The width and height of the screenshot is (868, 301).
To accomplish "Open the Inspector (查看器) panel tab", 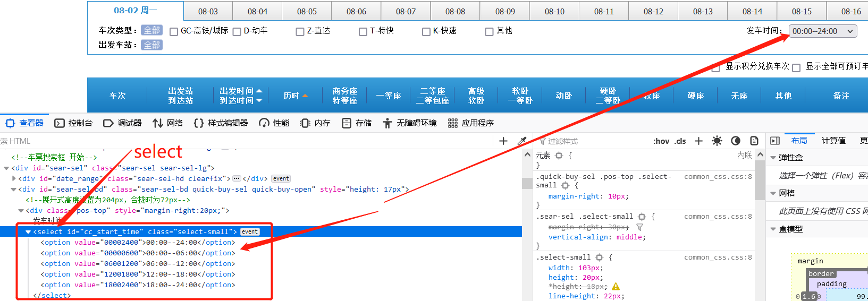I will [24, 123].
